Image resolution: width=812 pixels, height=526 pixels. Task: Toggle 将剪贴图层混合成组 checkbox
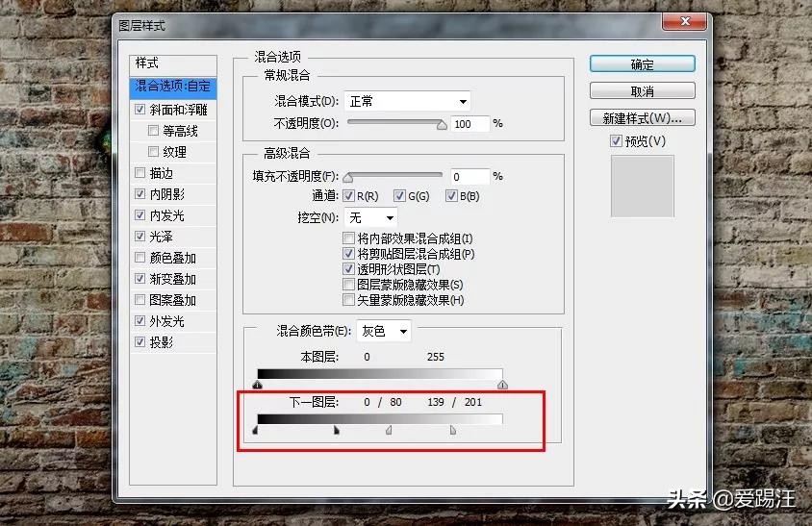(348, 254)
